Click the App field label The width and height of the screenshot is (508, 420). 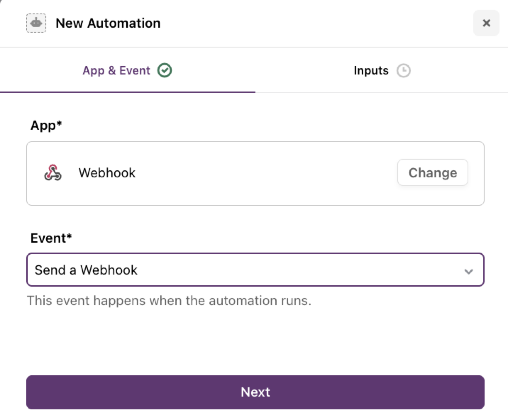pos(46,125)
